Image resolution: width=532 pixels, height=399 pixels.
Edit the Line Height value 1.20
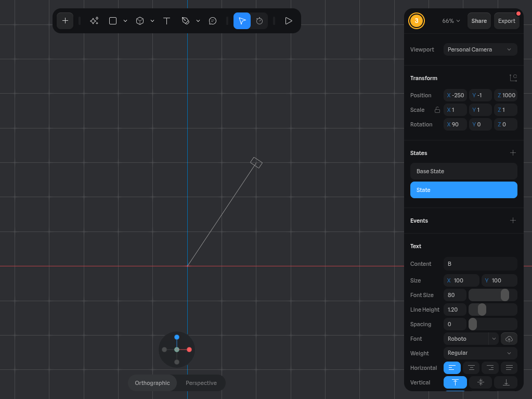(x=455, y=310)
